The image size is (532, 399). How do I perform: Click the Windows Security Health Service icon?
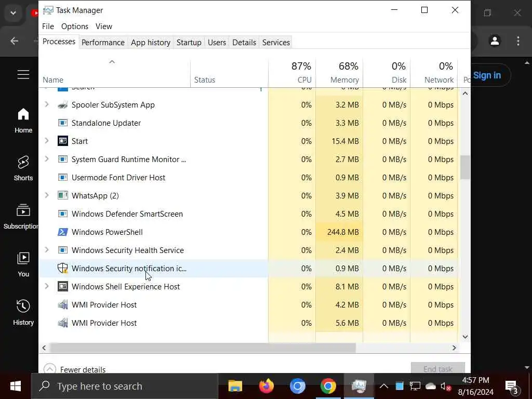coord(63,250)
